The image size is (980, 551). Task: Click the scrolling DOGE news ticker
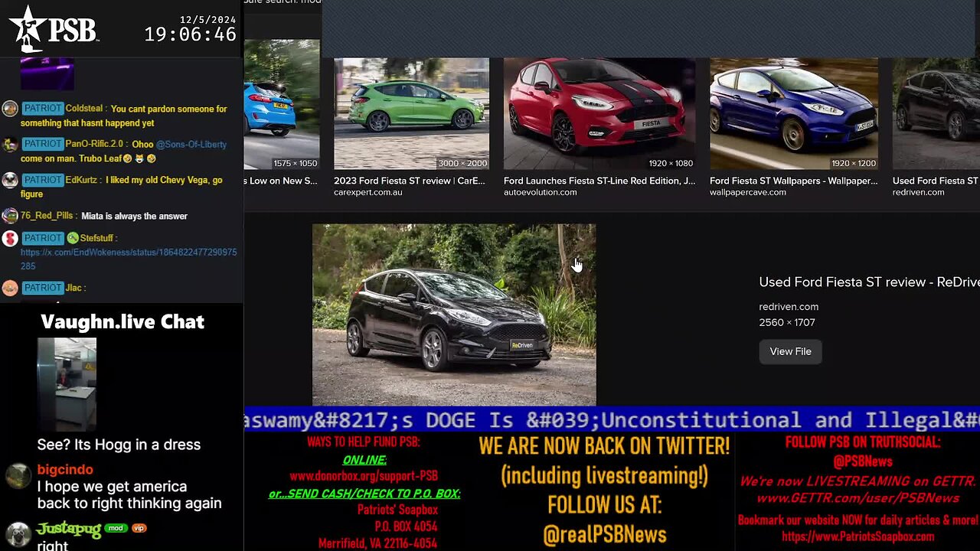pos(612,419)
